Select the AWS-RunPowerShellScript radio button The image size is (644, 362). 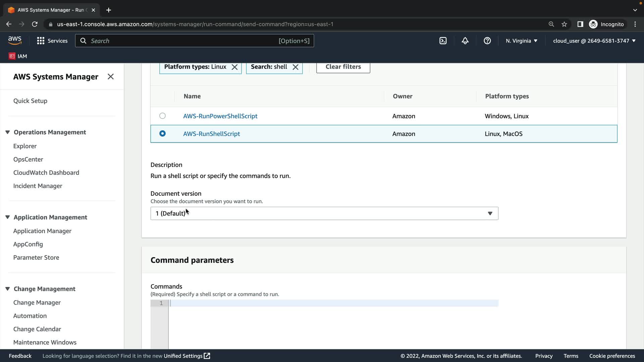[162, 116]
